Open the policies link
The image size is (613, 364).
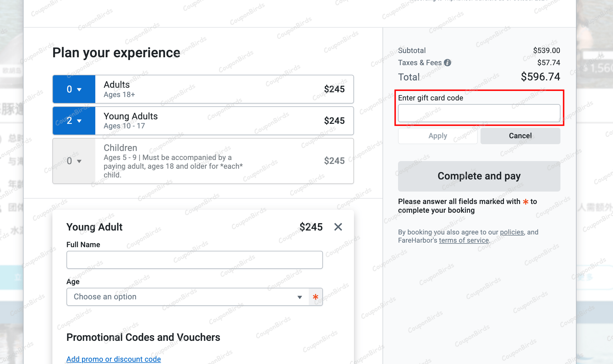[x=512, y=232]
